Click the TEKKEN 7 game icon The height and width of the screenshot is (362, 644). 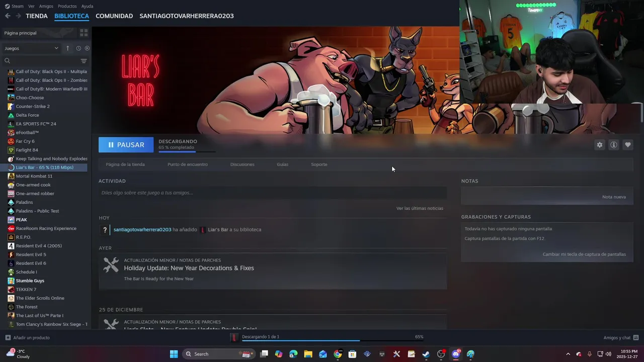pyautogui.click(x=11, y=290)
